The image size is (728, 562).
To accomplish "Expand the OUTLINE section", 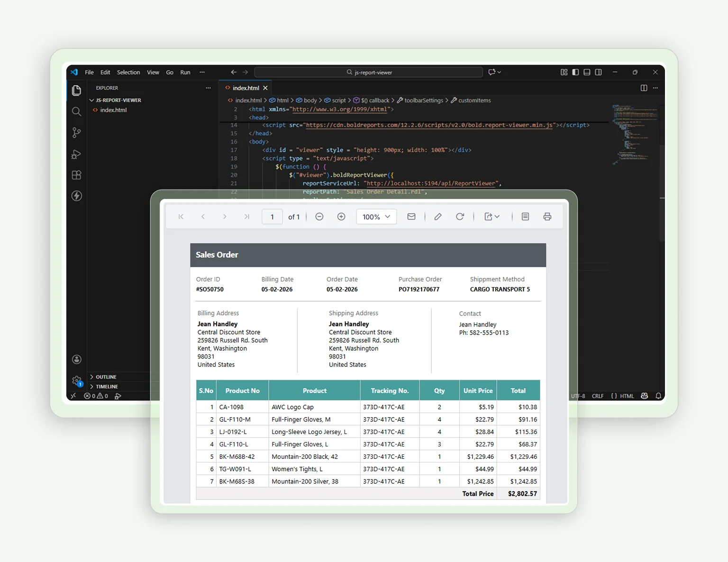I will coord(106,377).
